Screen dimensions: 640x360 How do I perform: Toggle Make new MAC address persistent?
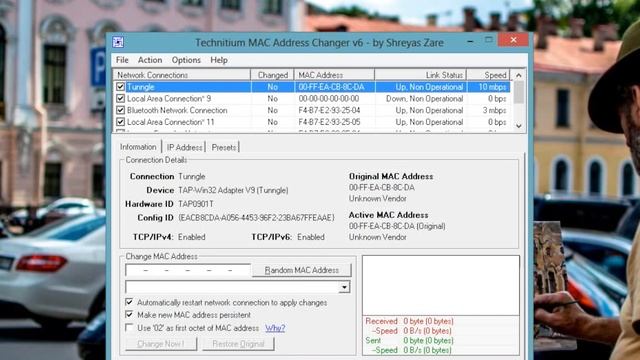click(x=129, y=315)
